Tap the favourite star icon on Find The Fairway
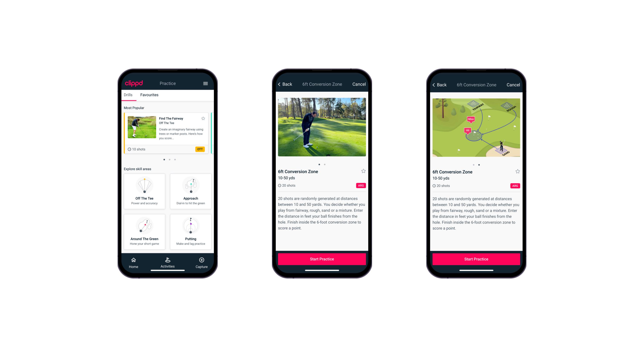Viewport: 644px width, 347px height. [203, 118]
